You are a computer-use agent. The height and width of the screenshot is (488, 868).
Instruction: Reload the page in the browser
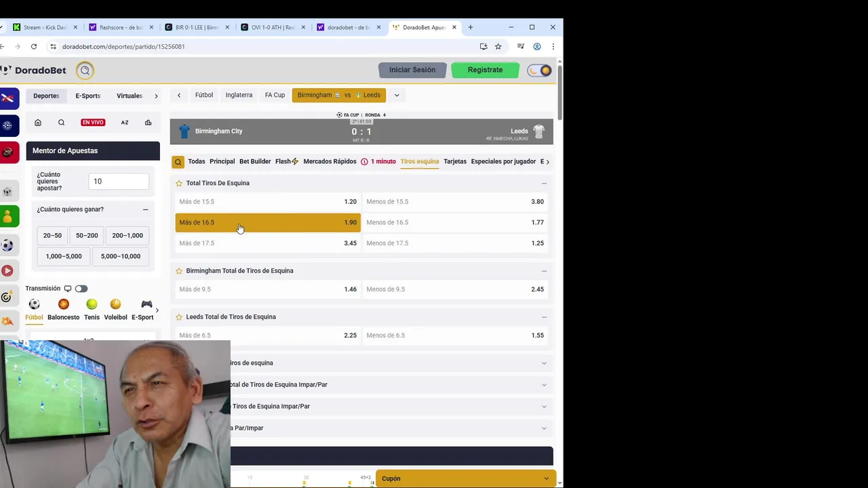[x=33, y=47]
